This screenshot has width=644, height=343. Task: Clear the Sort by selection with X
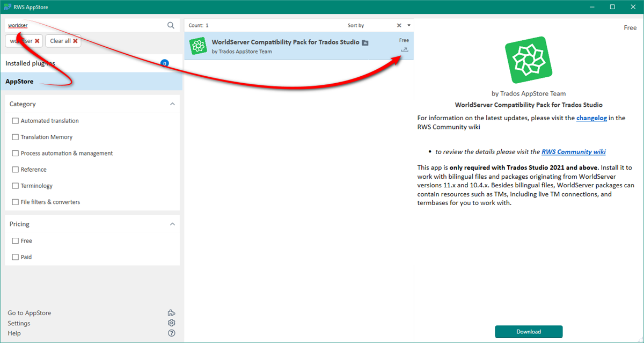coord(399,25)
